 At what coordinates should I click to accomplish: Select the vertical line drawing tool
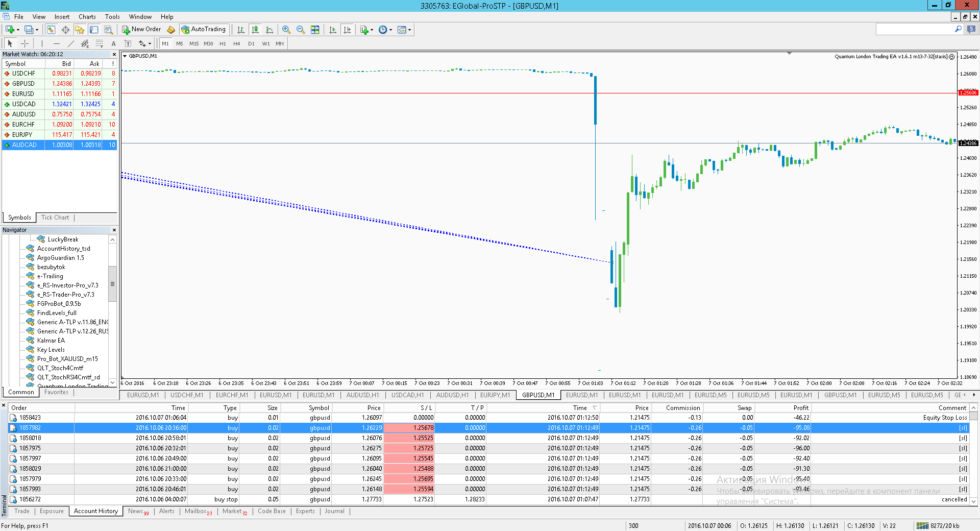(42, 43)
